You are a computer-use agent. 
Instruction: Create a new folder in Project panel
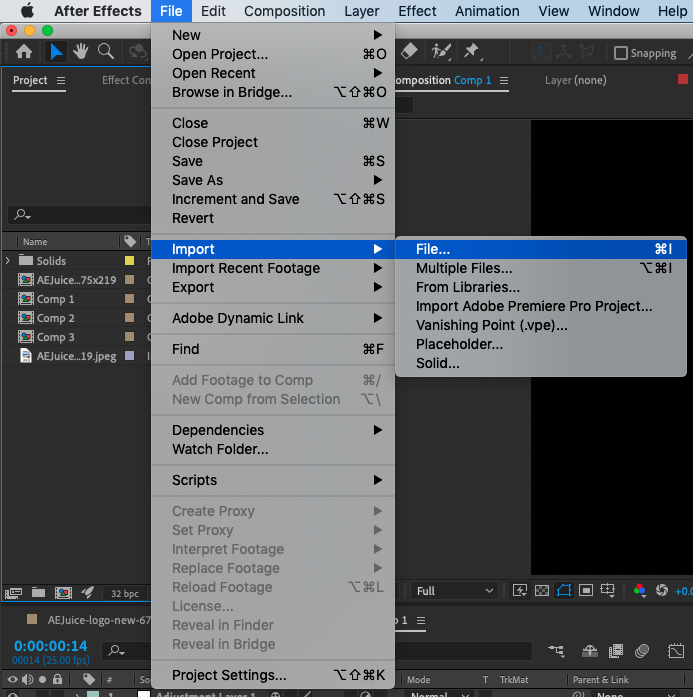point(39,593)
